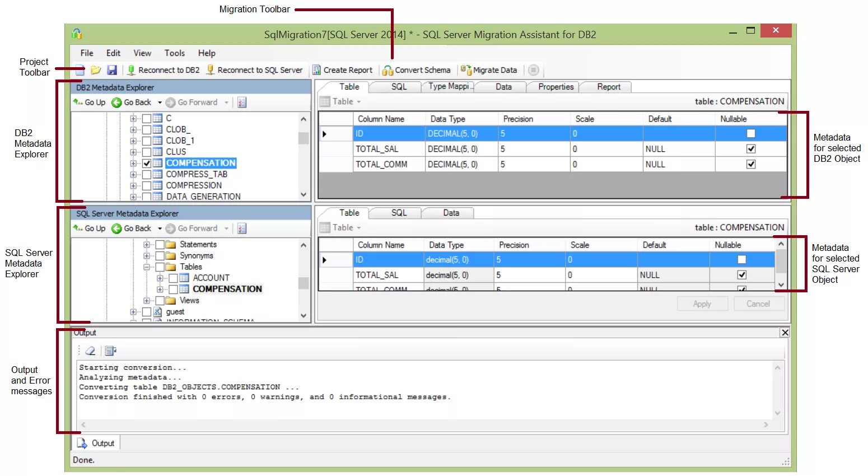Screen dimensions: 868x476
Task: Click the Output tab at the bottom
Action: point(96,443)
